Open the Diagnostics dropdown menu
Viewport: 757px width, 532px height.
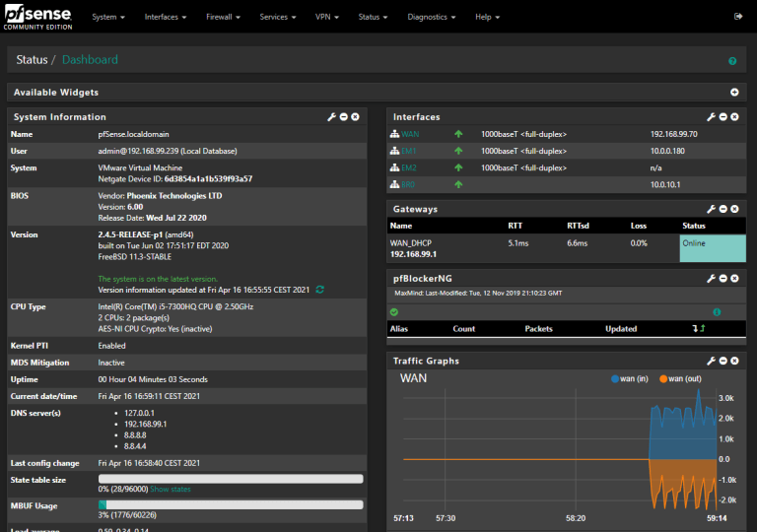click(x=431, y=17)
